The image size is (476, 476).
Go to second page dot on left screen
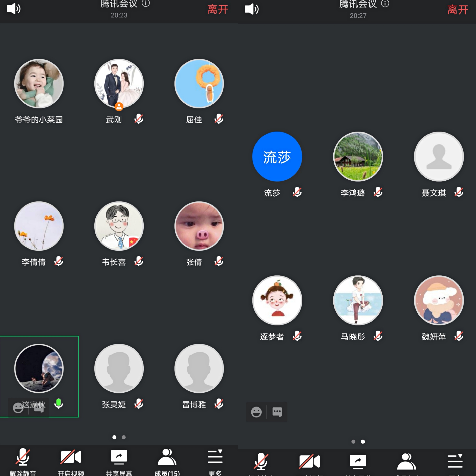[x=124, y=437]
